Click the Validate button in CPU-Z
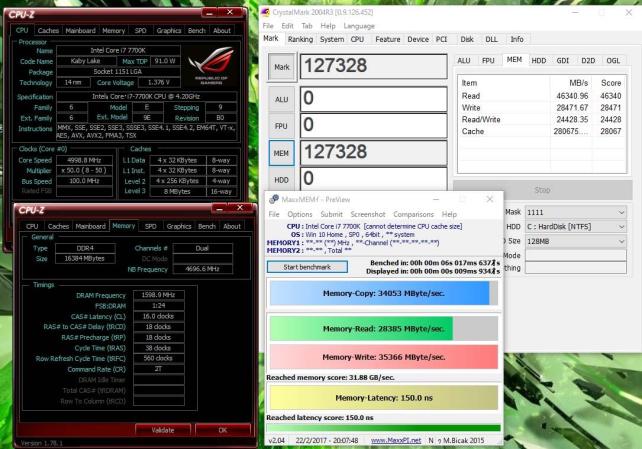The image size is (642, 449). pyautogui.click(x=163, y=430)
